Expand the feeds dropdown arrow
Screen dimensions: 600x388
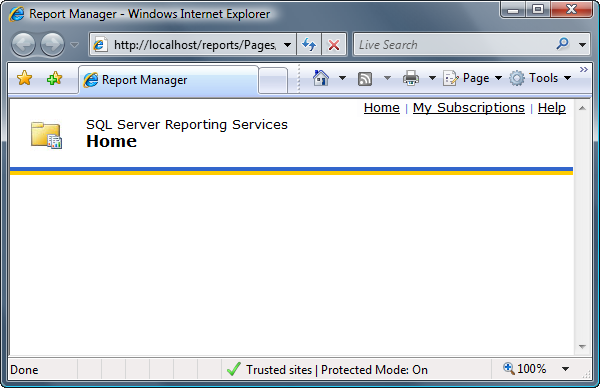387,78
